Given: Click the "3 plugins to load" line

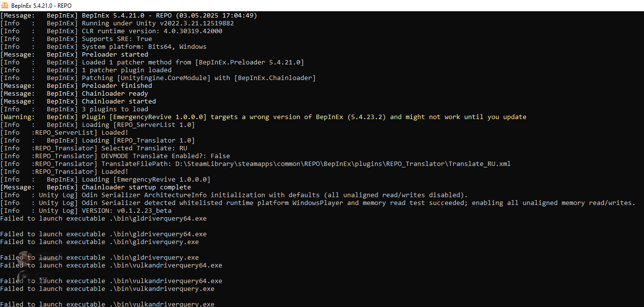Looking at the screenshot, I should pyautogui.click(x=115, y=109).
